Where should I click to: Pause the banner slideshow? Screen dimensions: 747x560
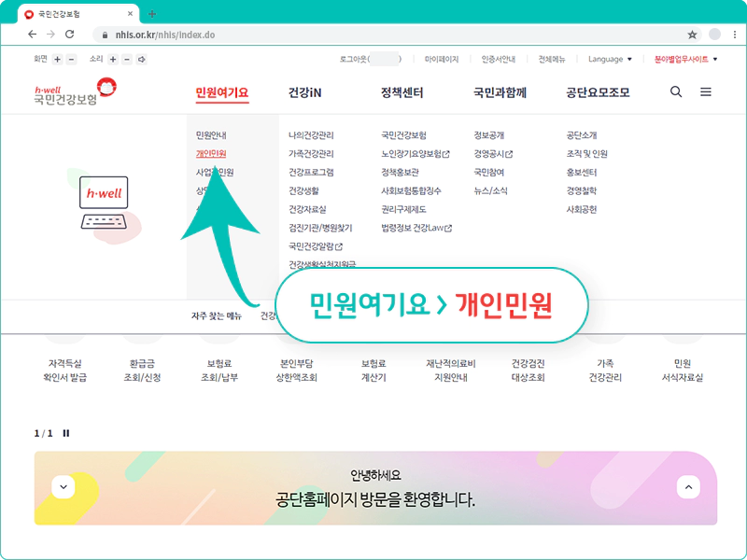click(x=66, y=433)
